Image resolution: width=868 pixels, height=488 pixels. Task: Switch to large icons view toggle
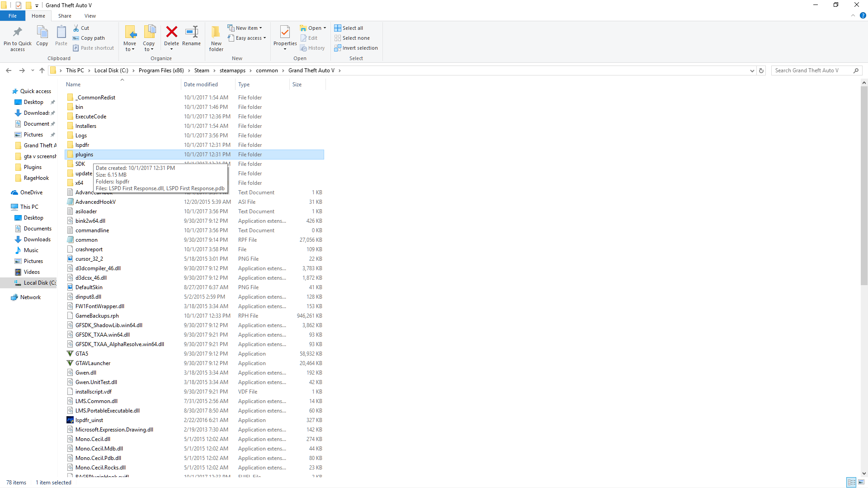pos(862,483)
